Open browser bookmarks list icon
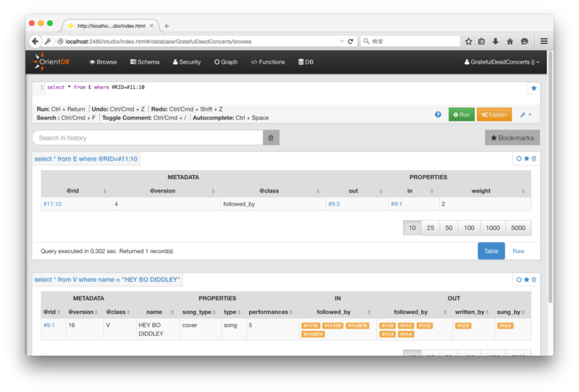579x392 pixels. 481,41
